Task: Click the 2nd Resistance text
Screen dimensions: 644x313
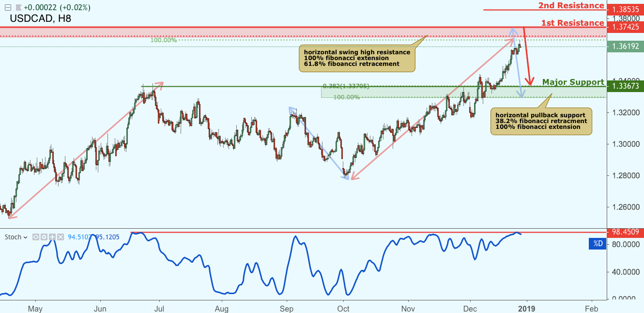Action: [571, 5]
